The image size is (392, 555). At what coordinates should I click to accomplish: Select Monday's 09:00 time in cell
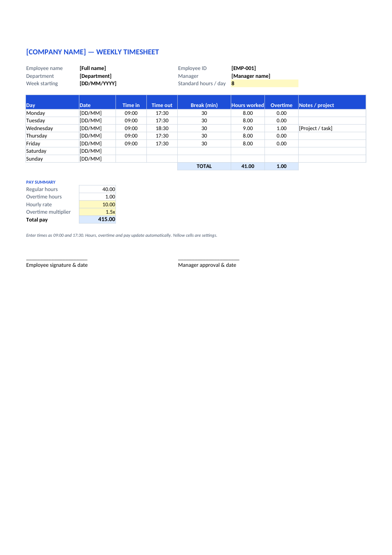click(131, 113)
